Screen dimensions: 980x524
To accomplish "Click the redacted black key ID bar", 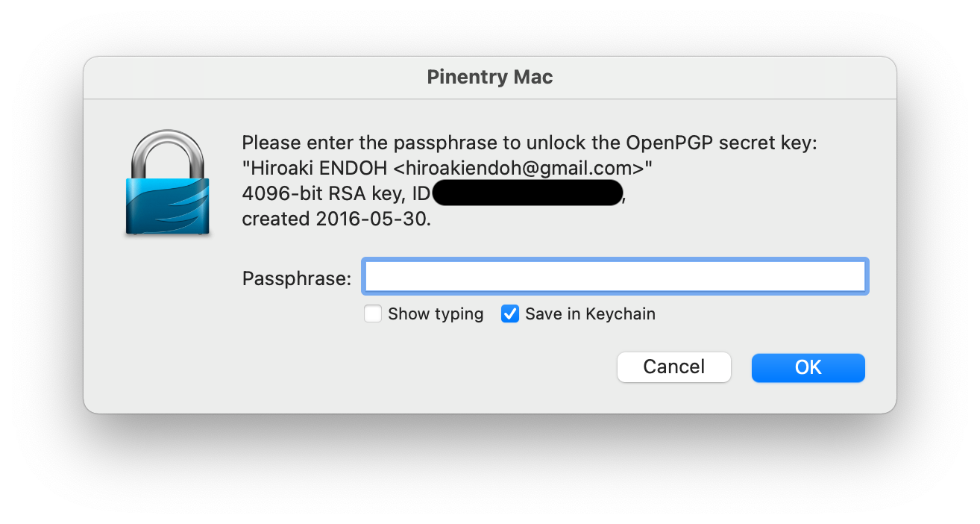I will (x=527, y=193).
